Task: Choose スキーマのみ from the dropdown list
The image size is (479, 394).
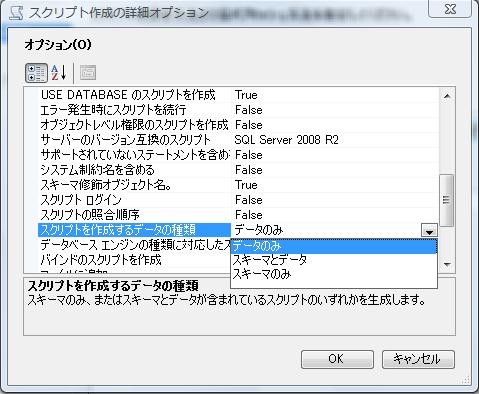Action: pyautogui.click(x=334, y=274)
